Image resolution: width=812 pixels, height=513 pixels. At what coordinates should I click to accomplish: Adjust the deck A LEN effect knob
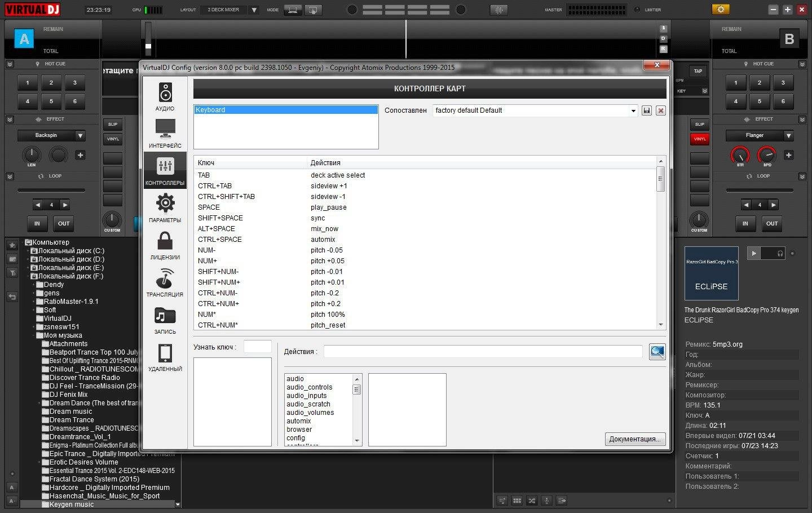click(32, 154)
